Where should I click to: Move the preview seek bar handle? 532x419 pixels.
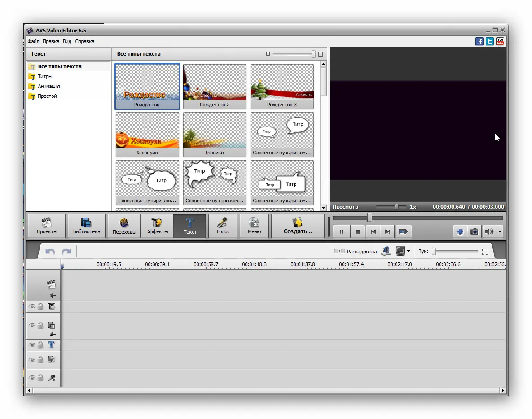[370, 217]
